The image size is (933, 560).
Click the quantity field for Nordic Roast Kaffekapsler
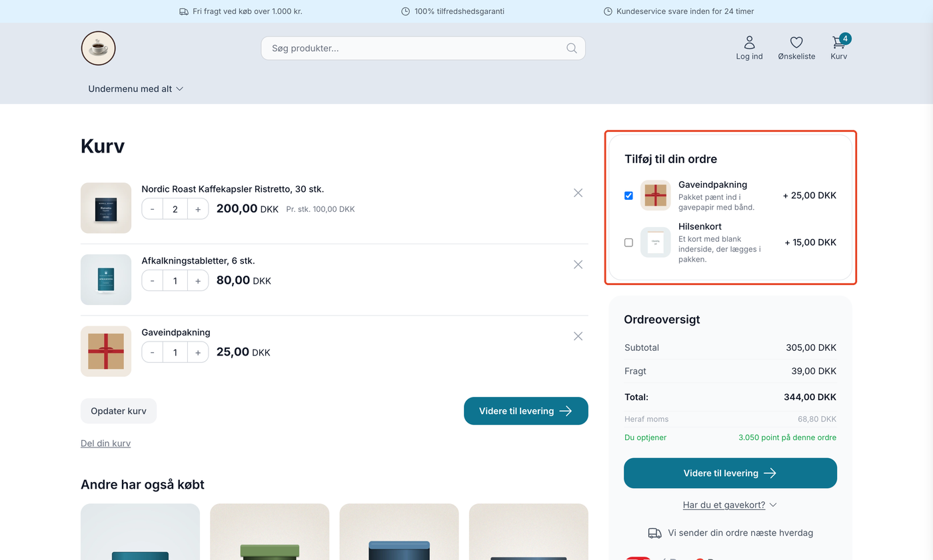pos(175,209)
